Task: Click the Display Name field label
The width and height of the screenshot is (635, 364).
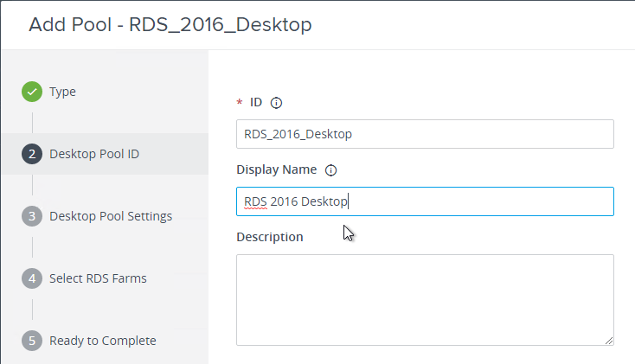Action: (277, 169)
